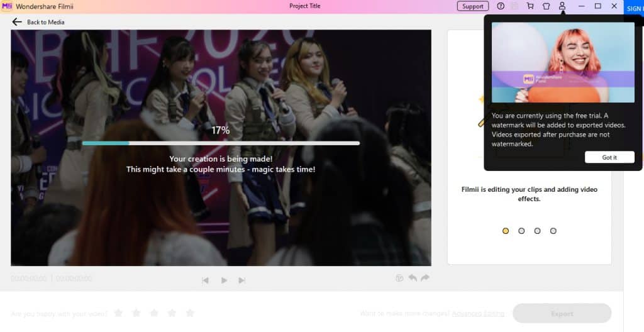Image resolution: width=644 pixels, height=332 pixels.
Task: Open the shopping cart icon
Action: point(530,6)
